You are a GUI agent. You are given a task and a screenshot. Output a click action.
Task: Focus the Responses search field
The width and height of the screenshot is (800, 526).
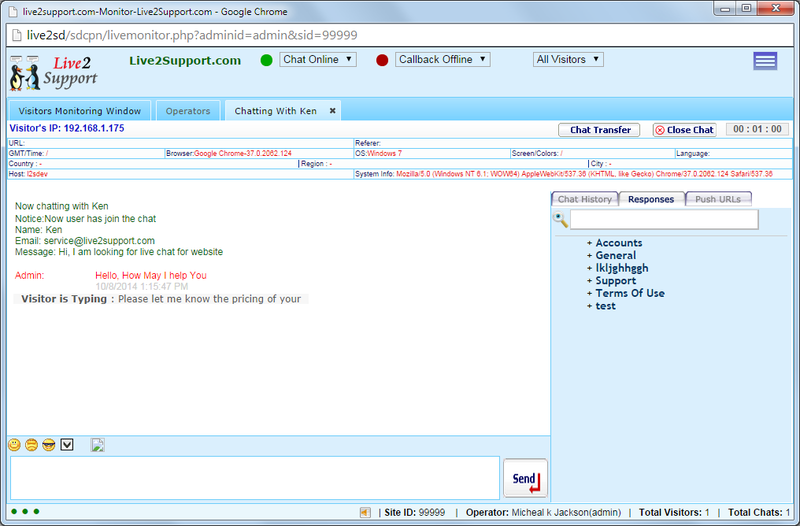[x=664, y=219]
